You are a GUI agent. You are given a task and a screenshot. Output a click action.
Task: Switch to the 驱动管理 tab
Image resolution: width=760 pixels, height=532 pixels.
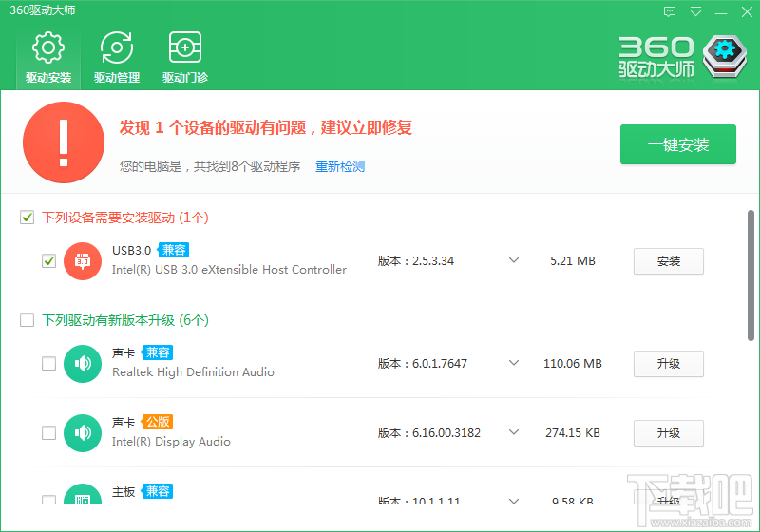pos(117,58)
